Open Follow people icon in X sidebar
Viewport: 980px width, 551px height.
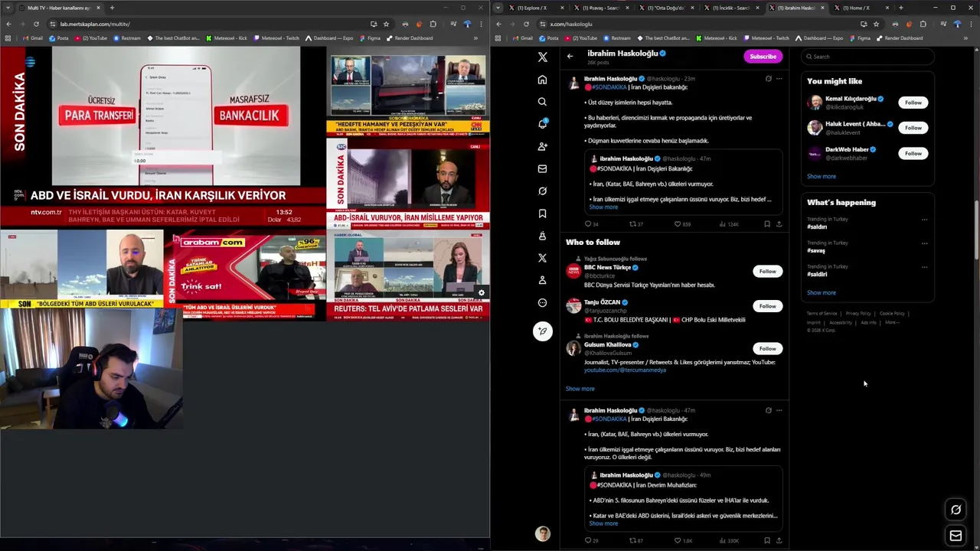542,146
